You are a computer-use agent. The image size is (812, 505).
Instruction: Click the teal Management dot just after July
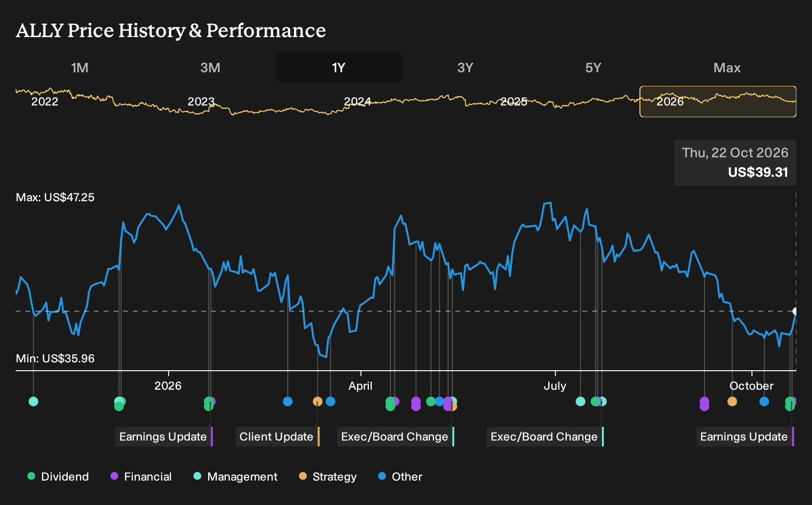[580, 401]
